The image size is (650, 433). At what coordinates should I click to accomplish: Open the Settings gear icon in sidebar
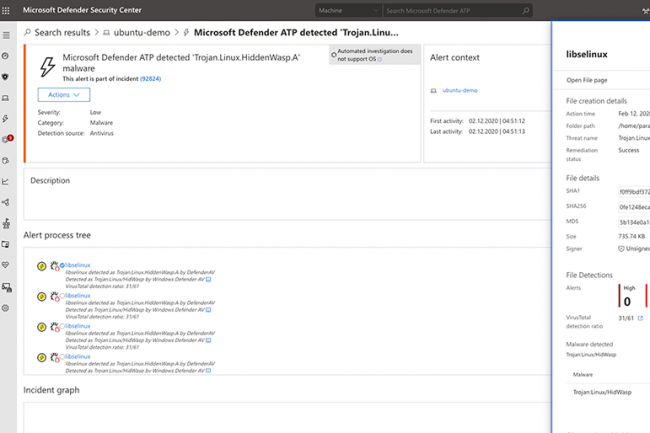tap(5, 308)
